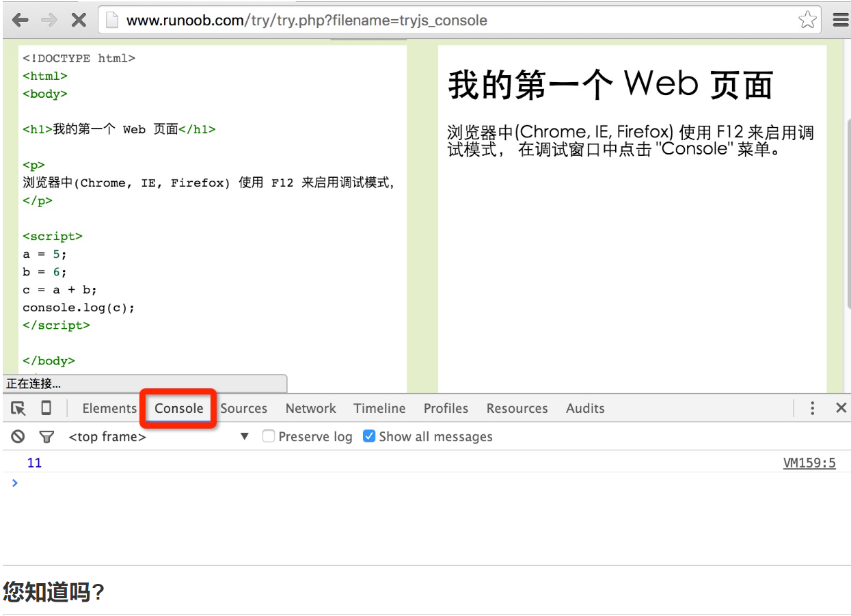Click the console.log(c); code line
The image size is (851, 616).
[x=79, y=308]
